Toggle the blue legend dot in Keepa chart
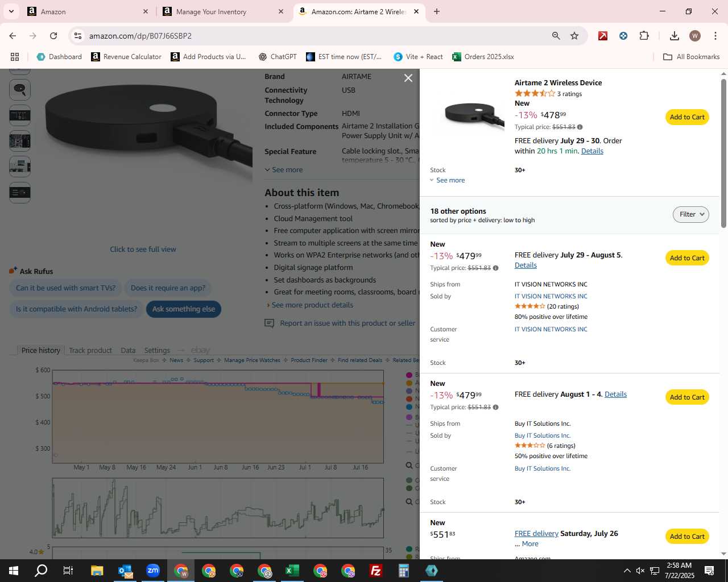Image resolution: width=728 pixels, height=582 pixels. click(409, 407)
